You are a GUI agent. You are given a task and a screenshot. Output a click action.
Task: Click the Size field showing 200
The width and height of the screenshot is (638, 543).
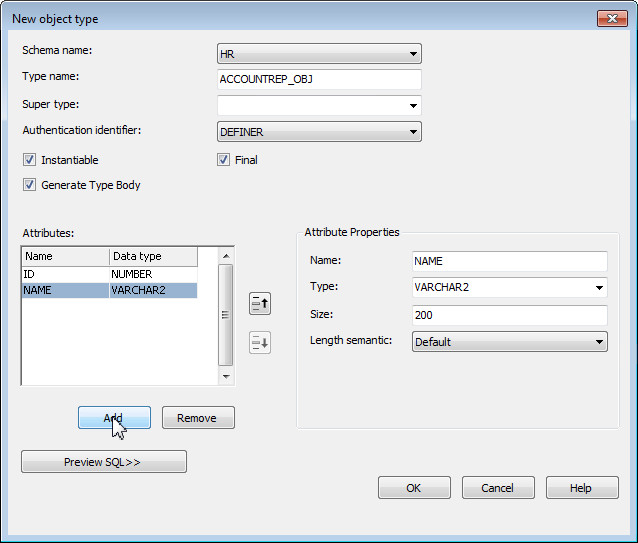pos(510,315)
